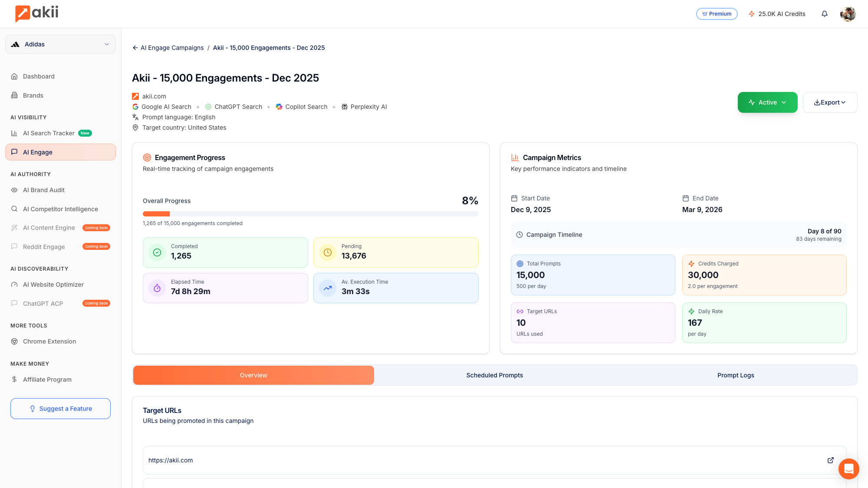Switch to the Scheduled Prompts tab
868x488 pixels.
click(494, 375)
